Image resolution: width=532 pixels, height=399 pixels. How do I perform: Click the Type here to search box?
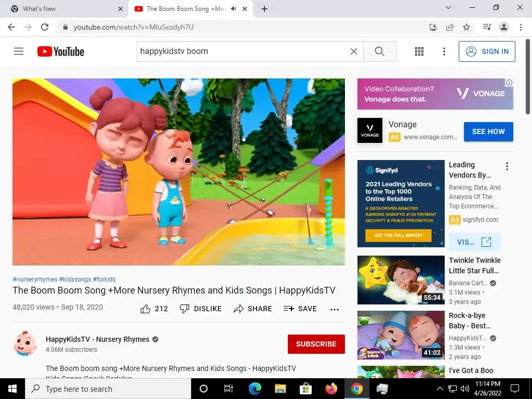click(x=108, y=389)
